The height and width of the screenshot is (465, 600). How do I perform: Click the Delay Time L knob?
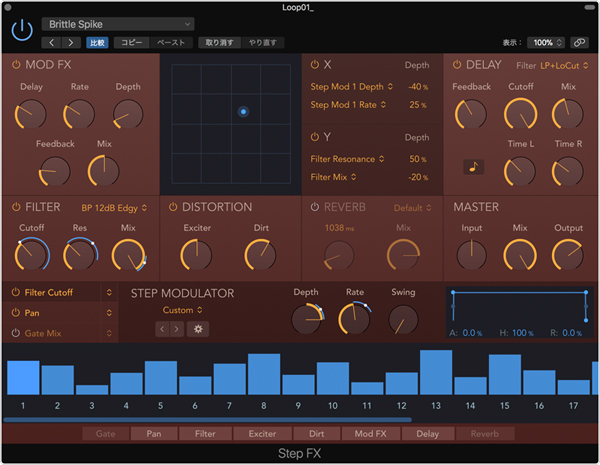[520, 171]
